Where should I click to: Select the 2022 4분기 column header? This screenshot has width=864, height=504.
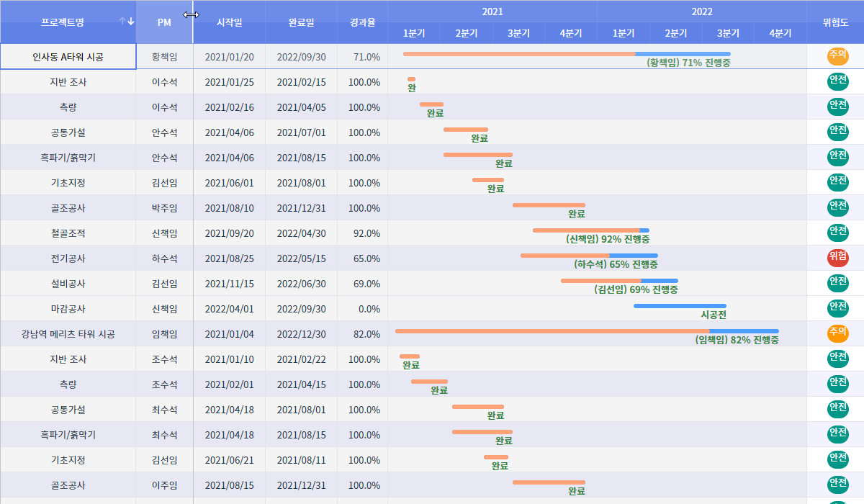pyautogui.click(x=780, y=32)
